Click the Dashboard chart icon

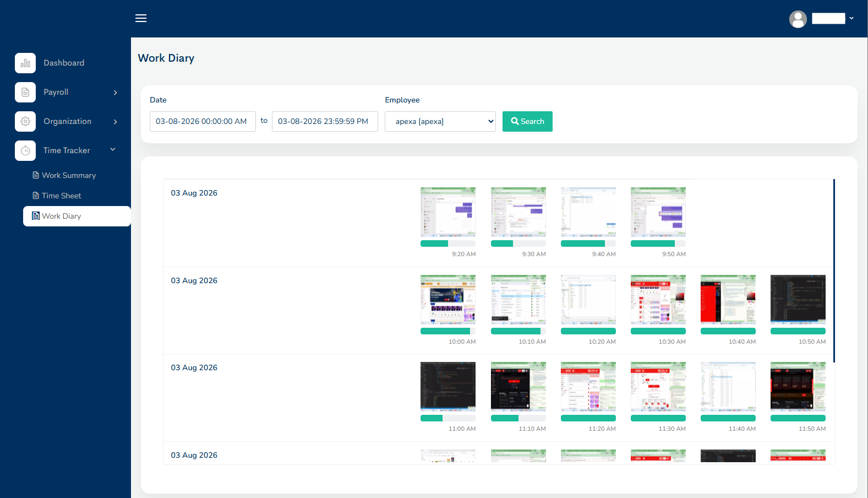pos(25,63)
